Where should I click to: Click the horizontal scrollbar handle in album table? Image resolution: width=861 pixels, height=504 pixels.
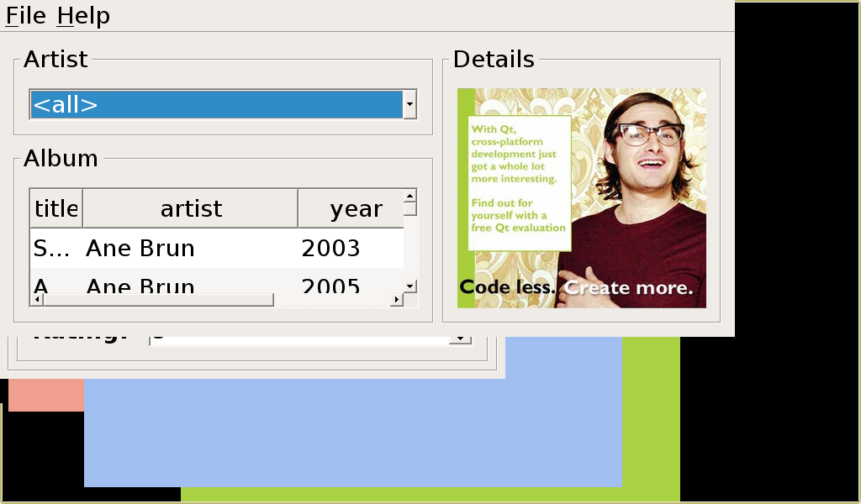[158, 300]
